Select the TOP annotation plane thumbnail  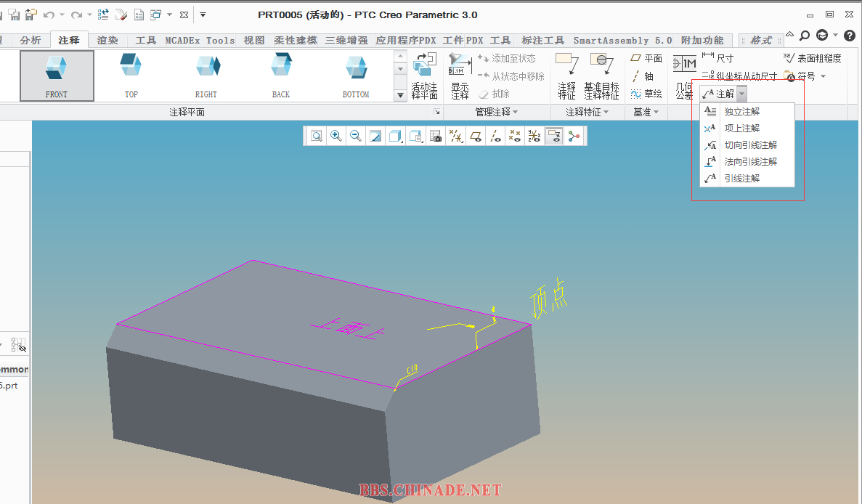(x=131, y=76)
